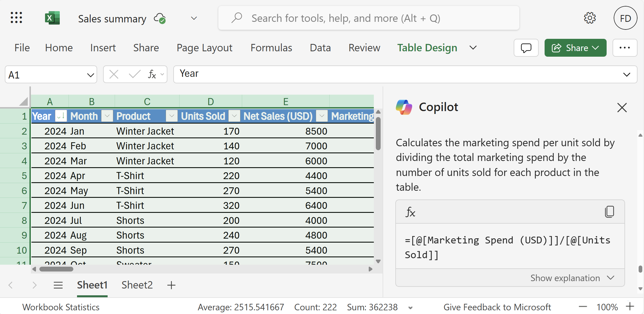This screenshot has width=644, height=314.
Task: Open the more options ellipsis button
Action: [625, 48]
